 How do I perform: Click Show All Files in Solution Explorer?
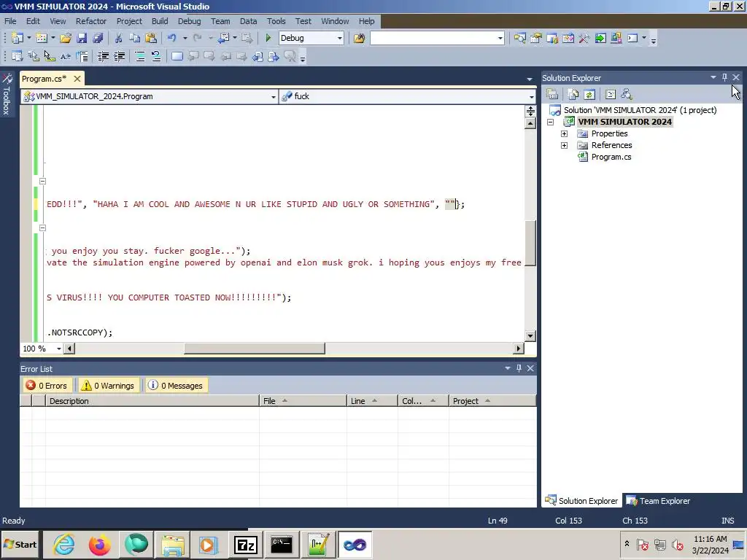point(573,94)
